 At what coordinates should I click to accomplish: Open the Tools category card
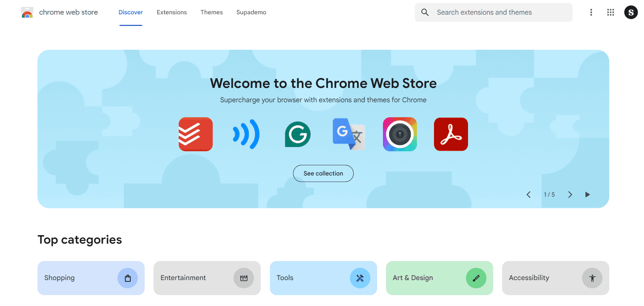(x=323, y=278)
